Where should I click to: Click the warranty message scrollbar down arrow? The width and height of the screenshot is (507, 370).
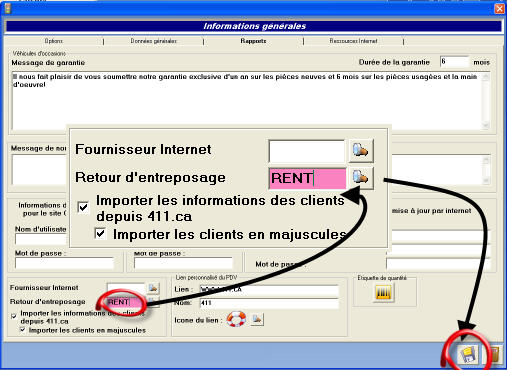(x=485, y=125)
